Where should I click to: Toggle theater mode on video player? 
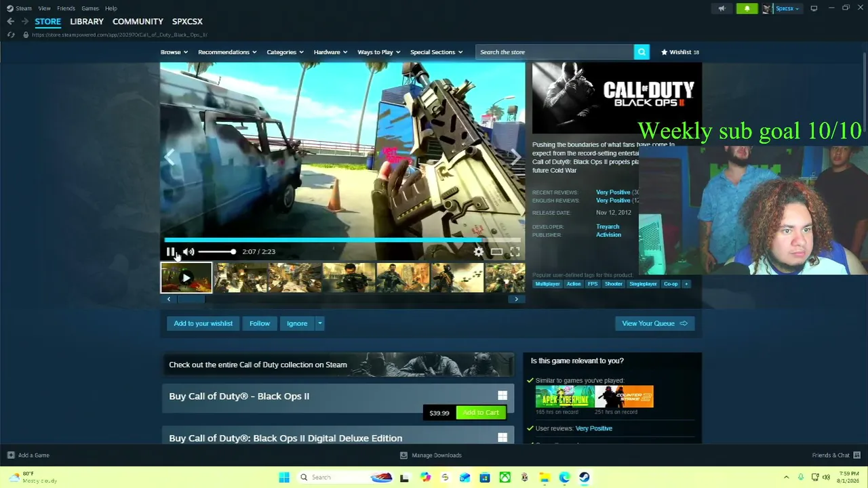(496, 252)
